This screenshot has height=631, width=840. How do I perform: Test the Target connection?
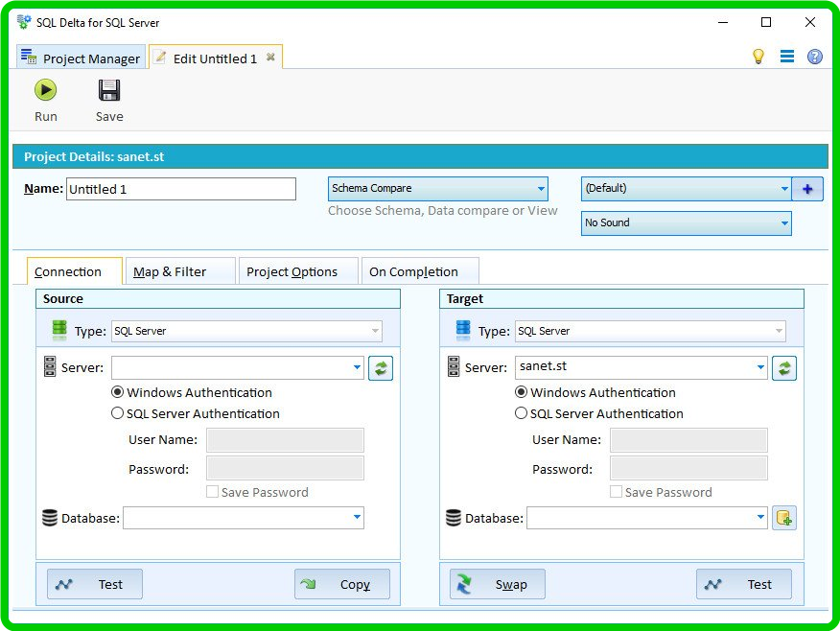pos(744,584)
